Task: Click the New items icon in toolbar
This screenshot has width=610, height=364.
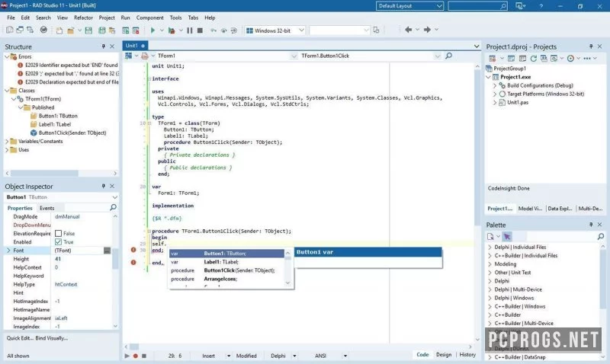Action: [59, 30]
